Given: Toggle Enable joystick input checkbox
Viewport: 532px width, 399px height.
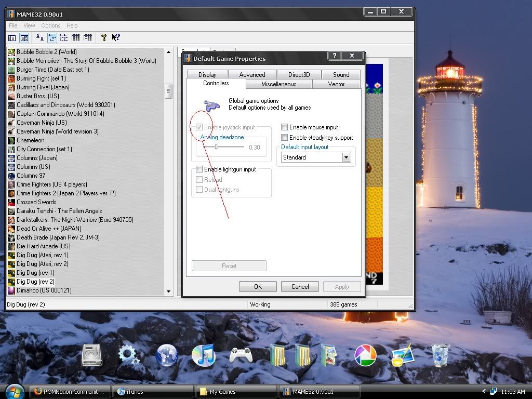Looking at the screenshot, I should click(x=199, y=127).
